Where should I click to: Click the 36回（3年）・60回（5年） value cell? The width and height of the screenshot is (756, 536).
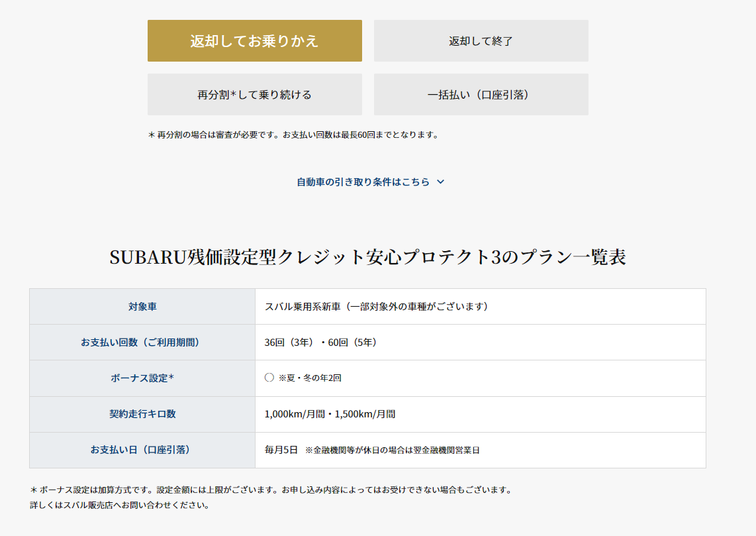[x=320, y=343]
